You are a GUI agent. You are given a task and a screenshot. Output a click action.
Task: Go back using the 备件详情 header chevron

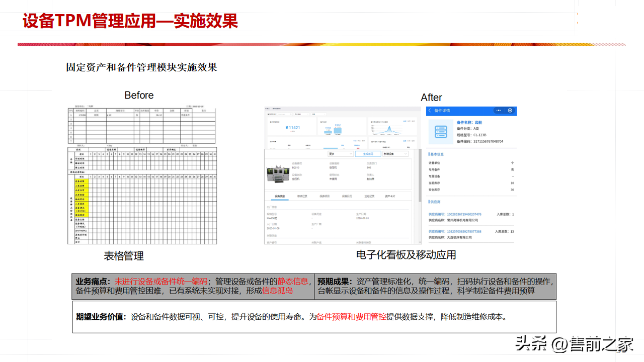pos(430,111)
